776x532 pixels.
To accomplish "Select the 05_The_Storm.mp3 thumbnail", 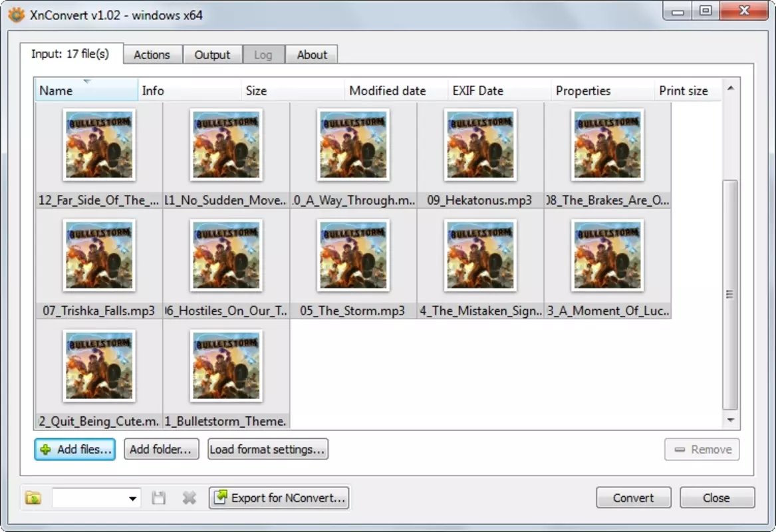I will 353,255.
